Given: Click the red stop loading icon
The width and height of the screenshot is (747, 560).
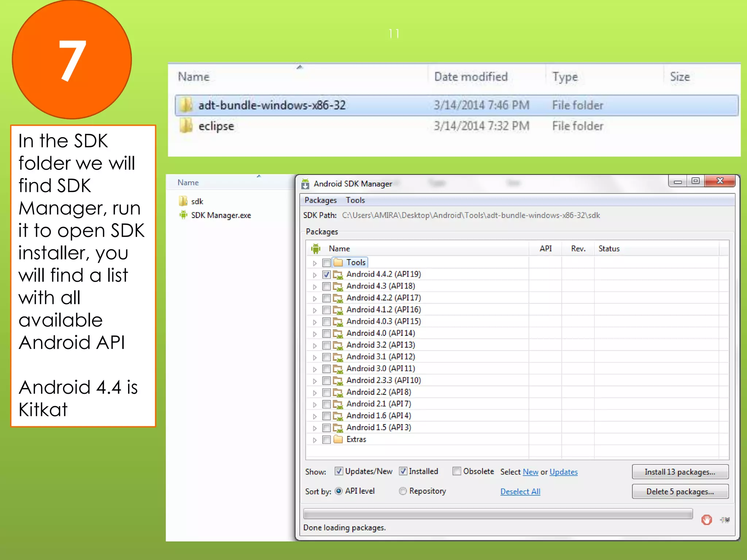Looking at the screenshot, I should point(707,520).
